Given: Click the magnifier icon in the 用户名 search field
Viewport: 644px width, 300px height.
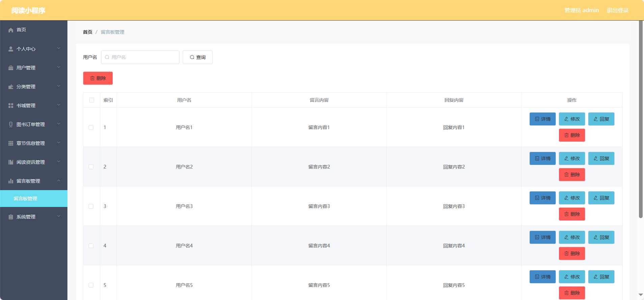Looking at the screenshot, I should pyautogui.click(x=107, y=57).
